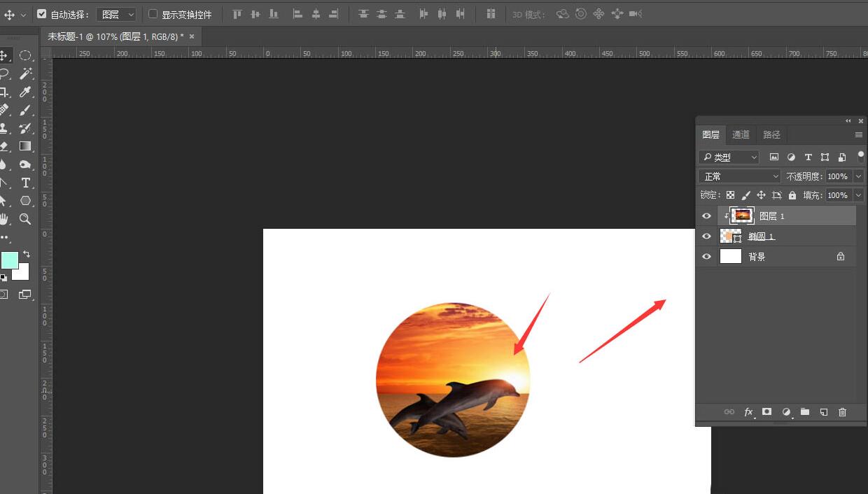Enable the 显示变换控件 checkbox
This screenshot has width=868, height=494.
pos(153,14)
